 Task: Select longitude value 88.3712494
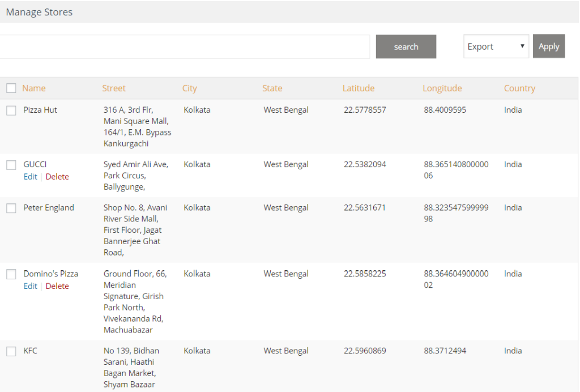[445, 351]
